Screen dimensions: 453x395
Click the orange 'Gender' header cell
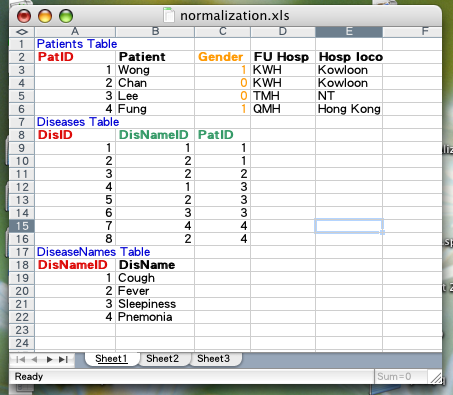223,57
